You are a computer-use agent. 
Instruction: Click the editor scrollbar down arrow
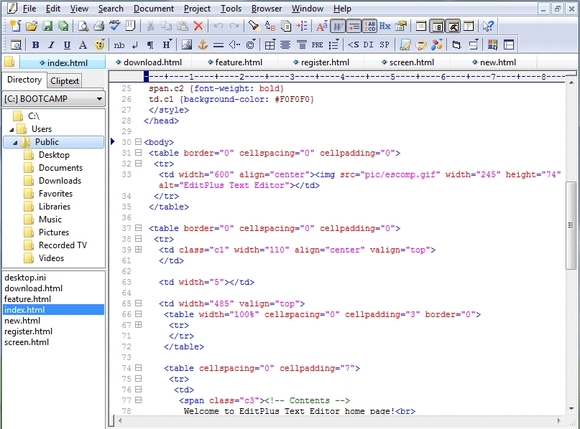[571, 408]
